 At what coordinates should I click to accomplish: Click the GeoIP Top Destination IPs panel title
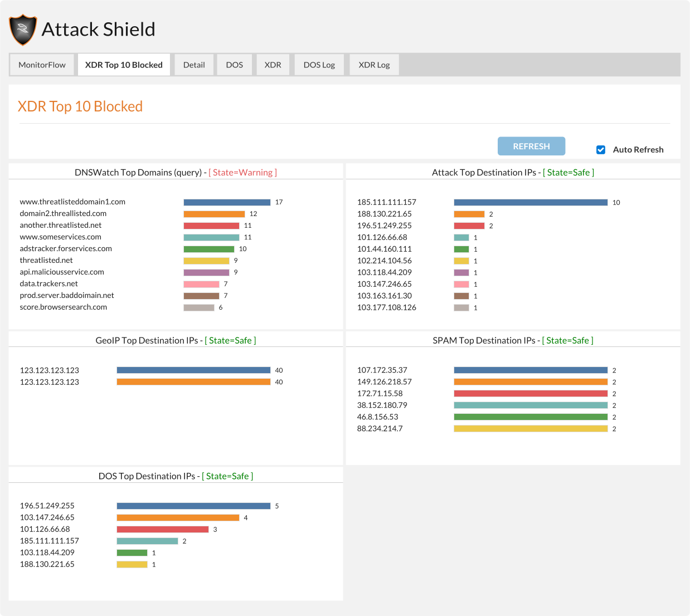click(x=147, y=341)
